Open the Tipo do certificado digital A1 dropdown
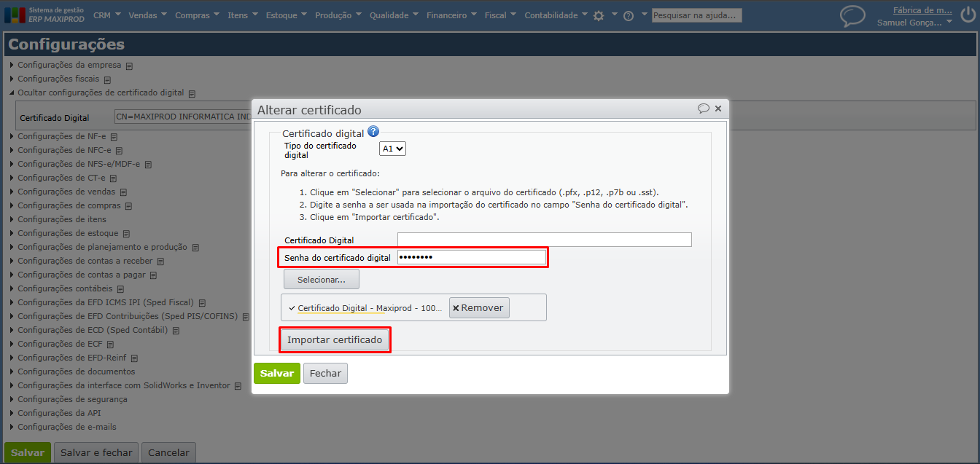Screen dimensions: 980x464 pos(392,149)
